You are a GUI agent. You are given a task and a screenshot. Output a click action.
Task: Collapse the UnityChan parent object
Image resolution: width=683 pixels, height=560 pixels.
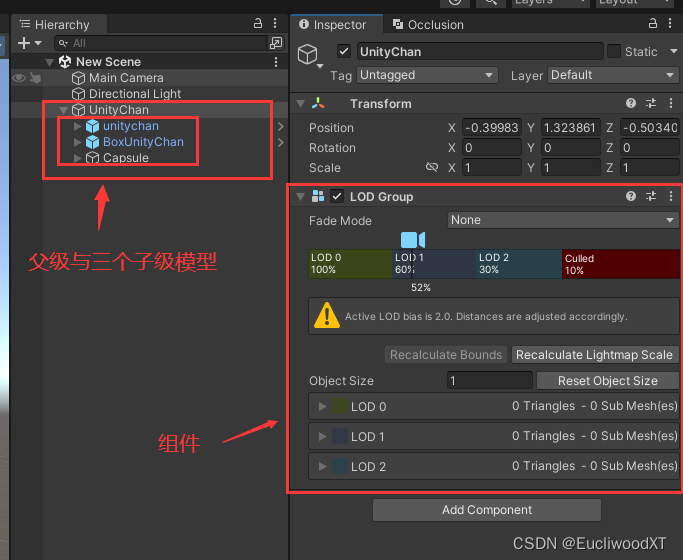pos(64,110)
